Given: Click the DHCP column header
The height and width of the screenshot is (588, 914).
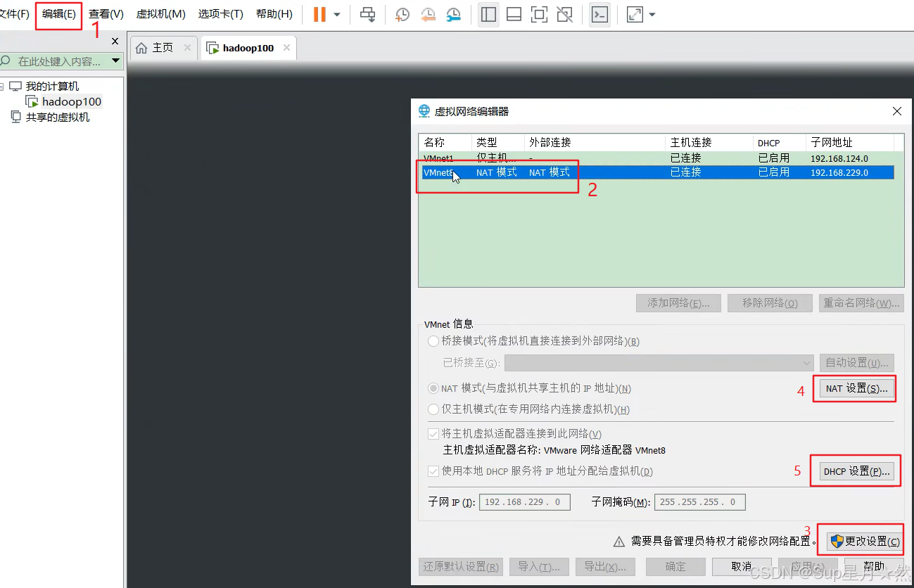Looking at the screenshot, I should [x=780, y=143].
